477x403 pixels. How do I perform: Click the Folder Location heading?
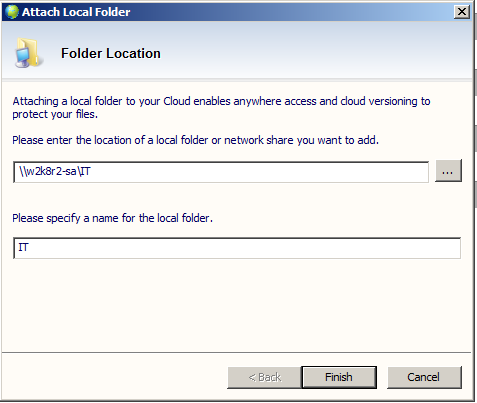pyautogui.click(x=111, y=53)
